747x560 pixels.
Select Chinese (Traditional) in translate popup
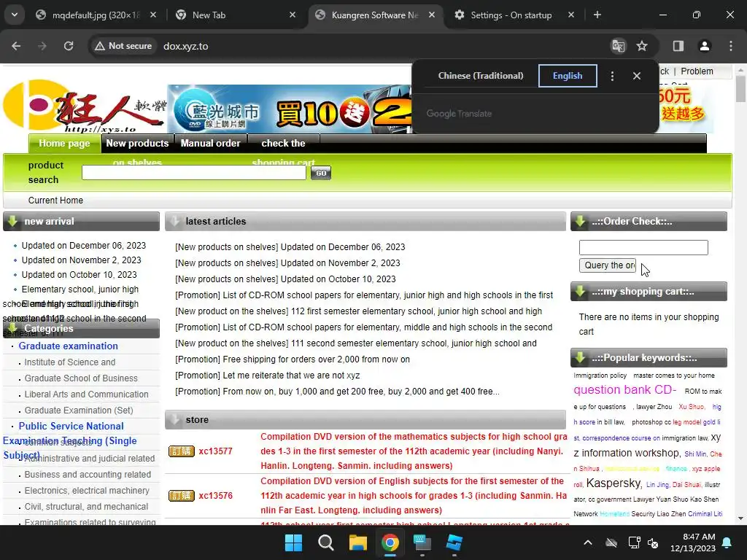481,76
